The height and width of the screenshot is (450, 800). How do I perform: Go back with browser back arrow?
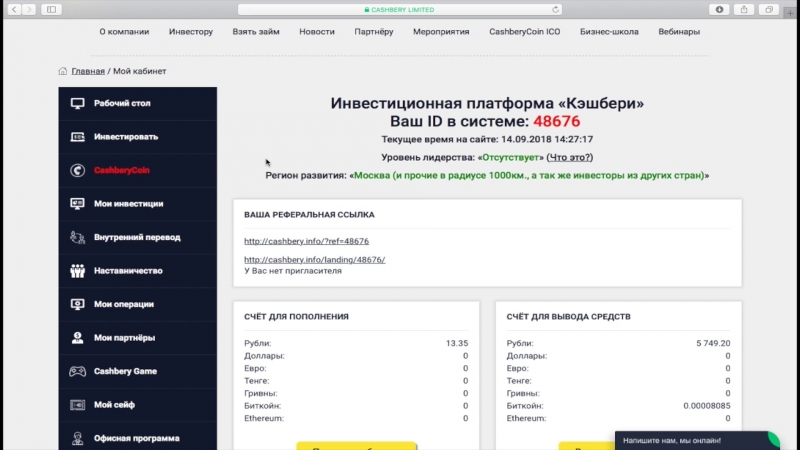tap(14, 9)
